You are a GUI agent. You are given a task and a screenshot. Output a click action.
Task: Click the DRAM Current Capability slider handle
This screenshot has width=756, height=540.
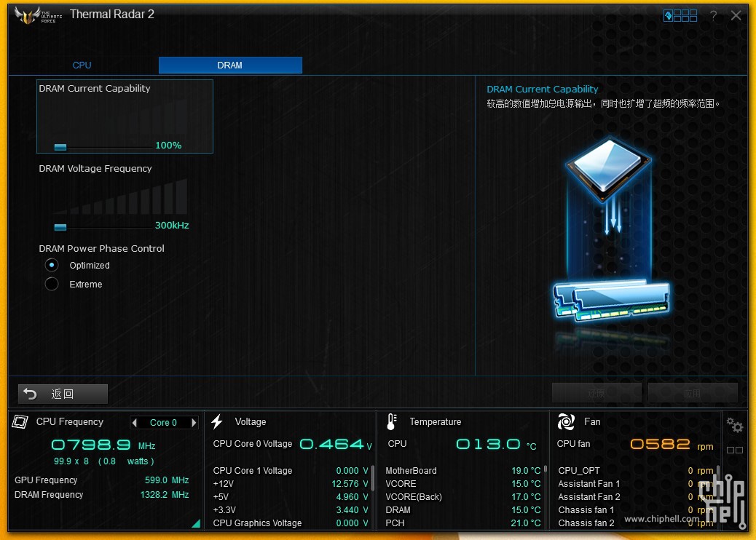tap(60, 147)
